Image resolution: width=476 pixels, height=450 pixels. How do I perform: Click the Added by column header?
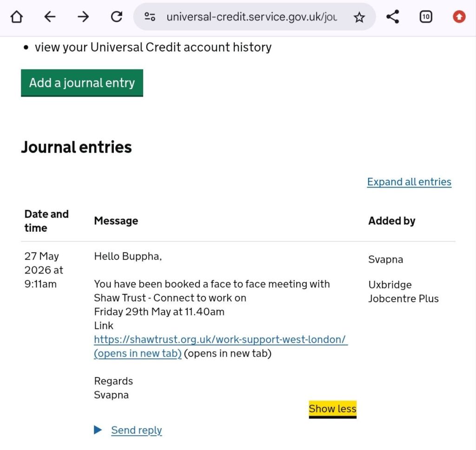pyautogui.click(x=392, y=221)
